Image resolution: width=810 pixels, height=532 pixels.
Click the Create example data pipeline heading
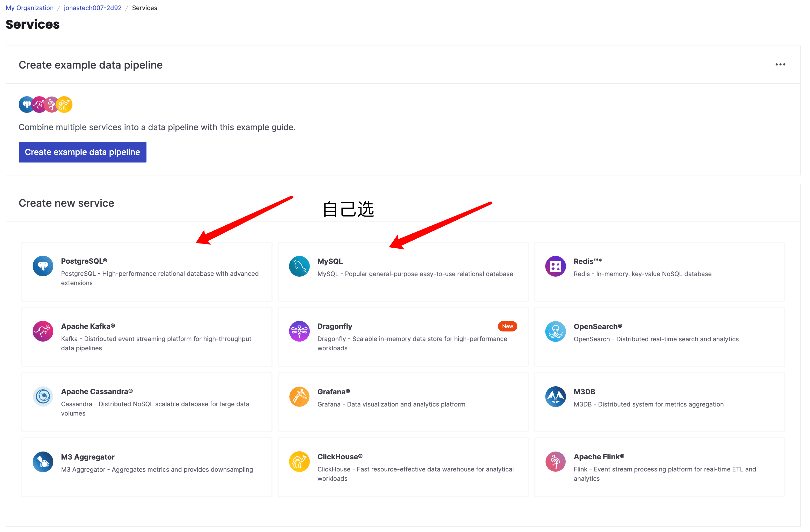(x=91, y=65)
